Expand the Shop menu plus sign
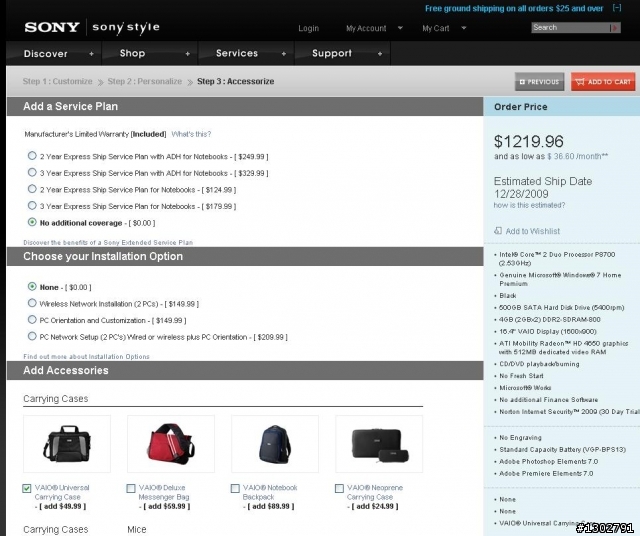 (188, 53)
